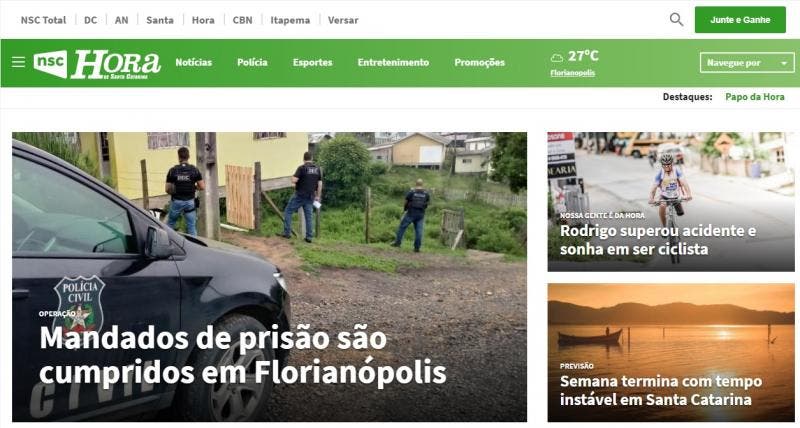Follow the Papo da Hora link

(x=755, y=97)
